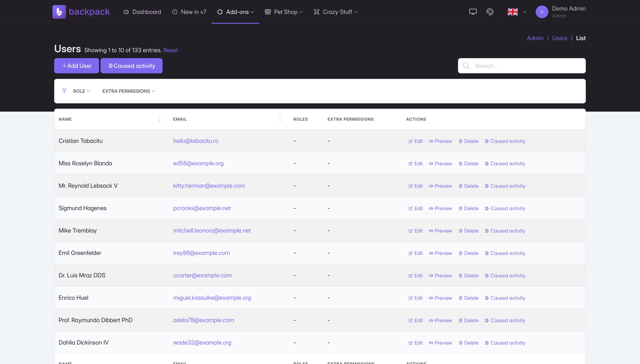Viewport: 640px width, 364px height.
Task: Edit Miss Roselyn Blanda's entry
Action: (415, 163)
